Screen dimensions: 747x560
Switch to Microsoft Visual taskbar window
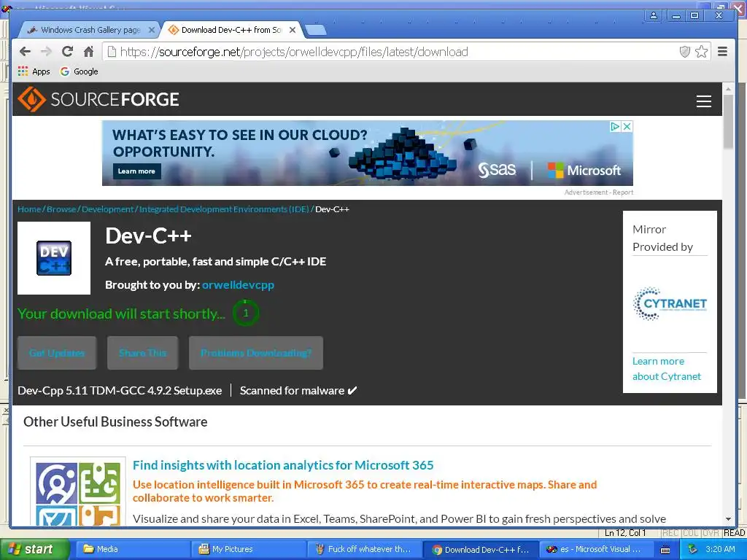597,549
